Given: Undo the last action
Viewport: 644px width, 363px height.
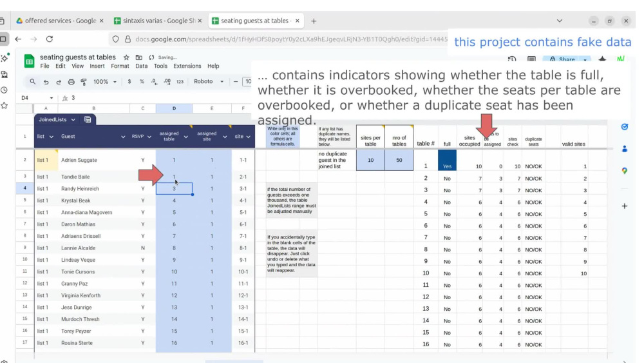Looking at the screenshot, I should click(46, 82).
